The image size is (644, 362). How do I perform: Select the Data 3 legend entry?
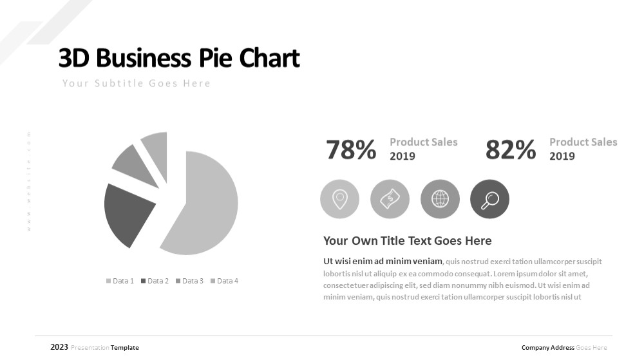[x=189, y=281]
